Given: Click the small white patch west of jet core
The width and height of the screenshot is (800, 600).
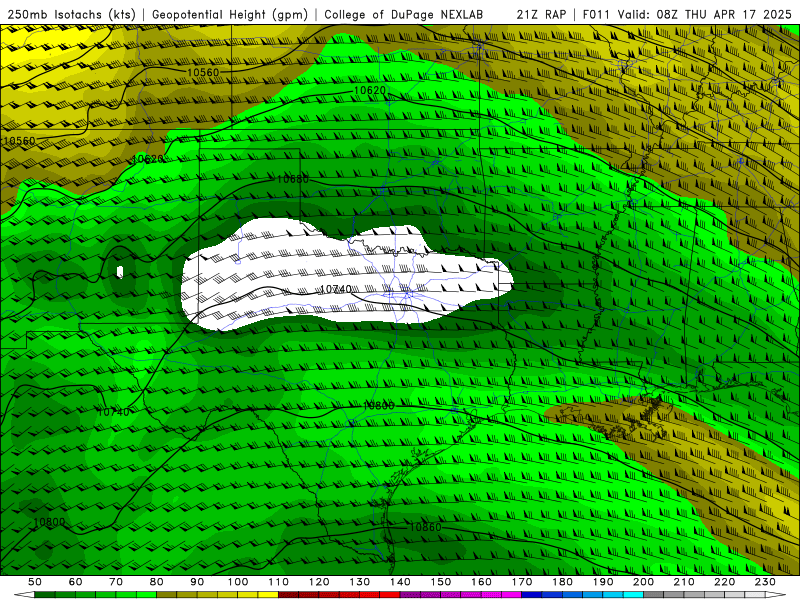Looking at the screenshot, I should click(120, 272).
